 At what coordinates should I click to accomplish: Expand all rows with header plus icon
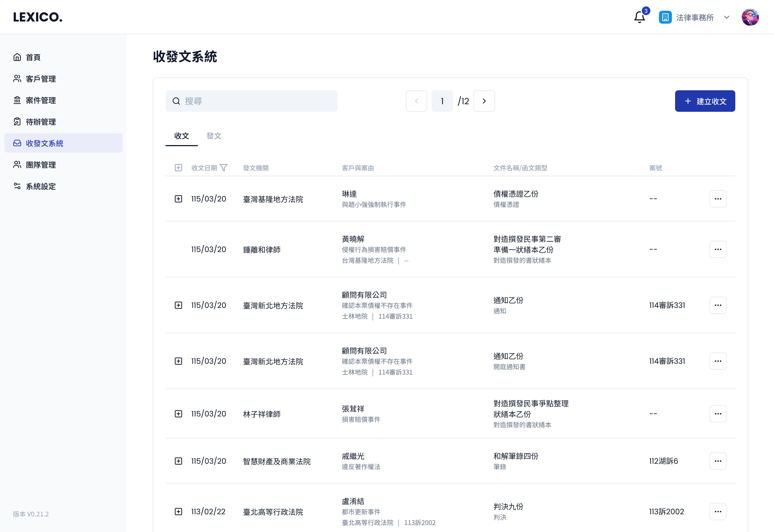point(178,168)
